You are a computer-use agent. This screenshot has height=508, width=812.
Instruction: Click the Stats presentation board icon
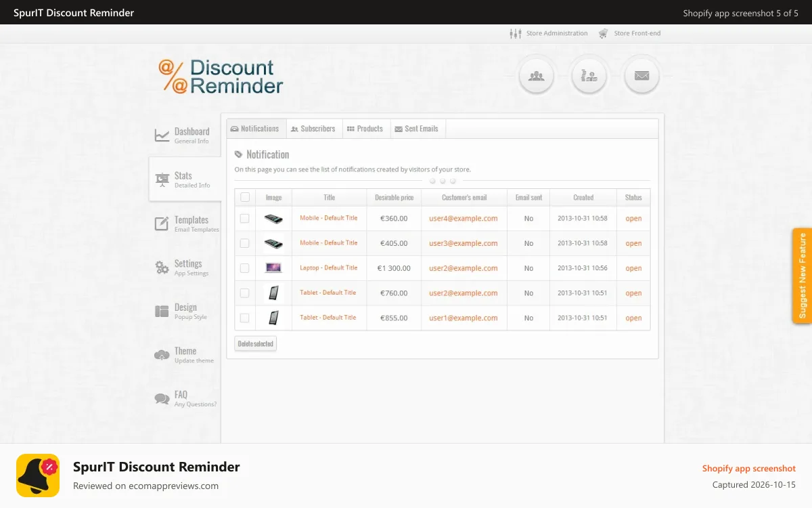[162, 179]
